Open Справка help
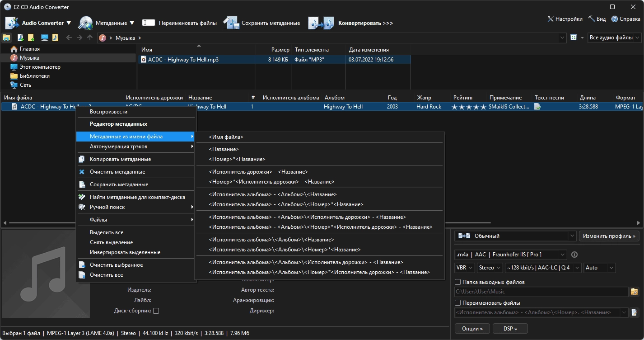The height and width of the screenshot is (340, 644). [x=626, y=19]
